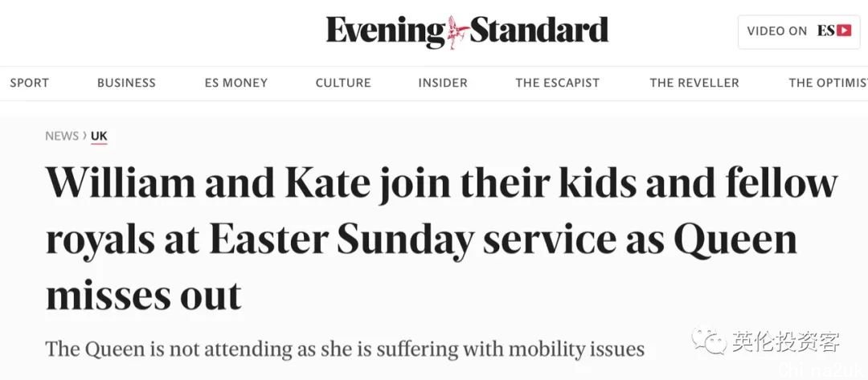Select THE OPTIMIST navigation item
The height and width of the screenshot is (380, 868).
(828, 83)
